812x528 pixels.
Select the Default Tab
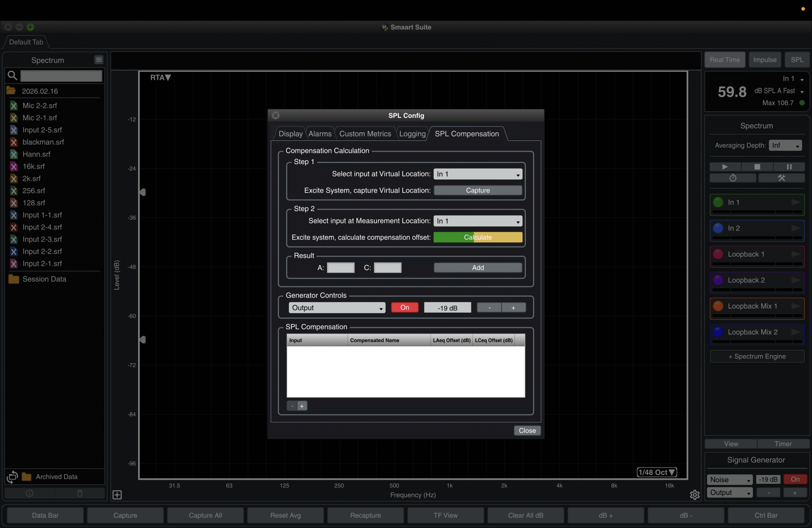tap(26, 42)
